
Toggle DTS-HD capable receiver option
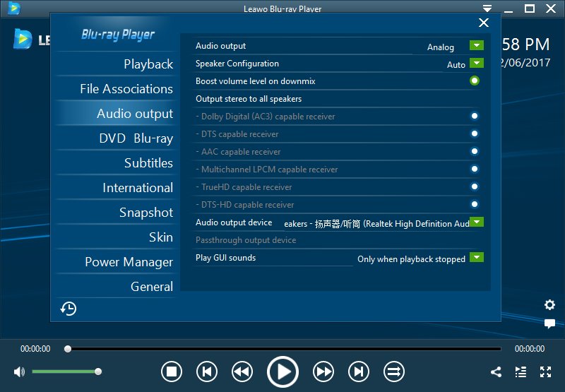click(475, 204)
